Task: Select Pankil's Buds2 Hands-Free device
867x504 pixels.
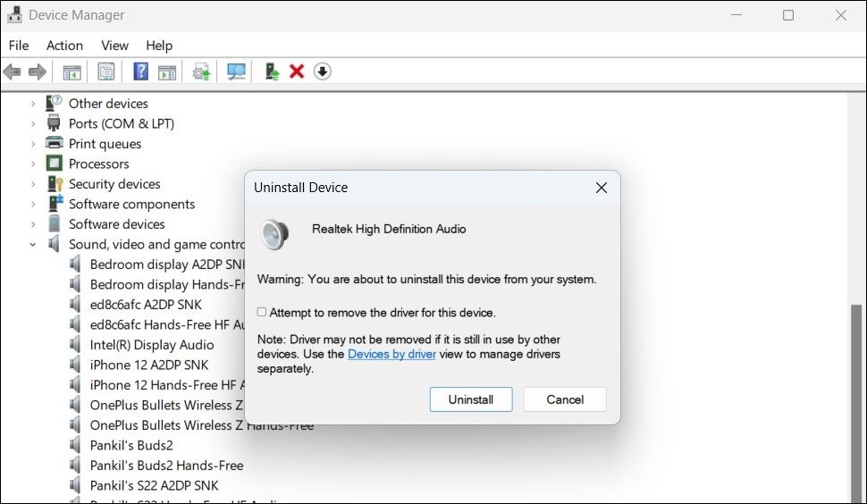Action: [166, 466]
